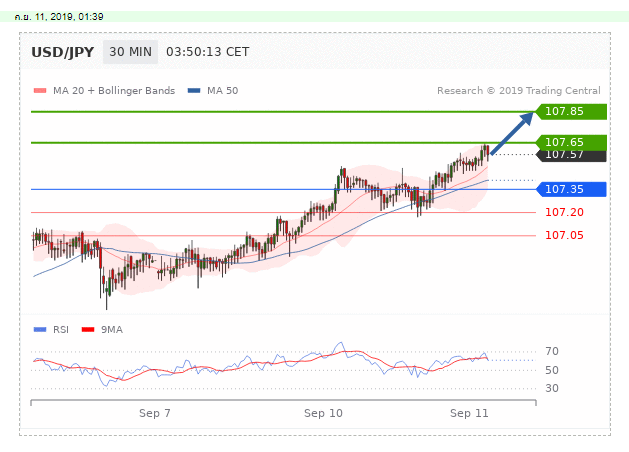Click the Sep 10 date axis label
Viewport: 629px width, 452px height.
[323, 413]
